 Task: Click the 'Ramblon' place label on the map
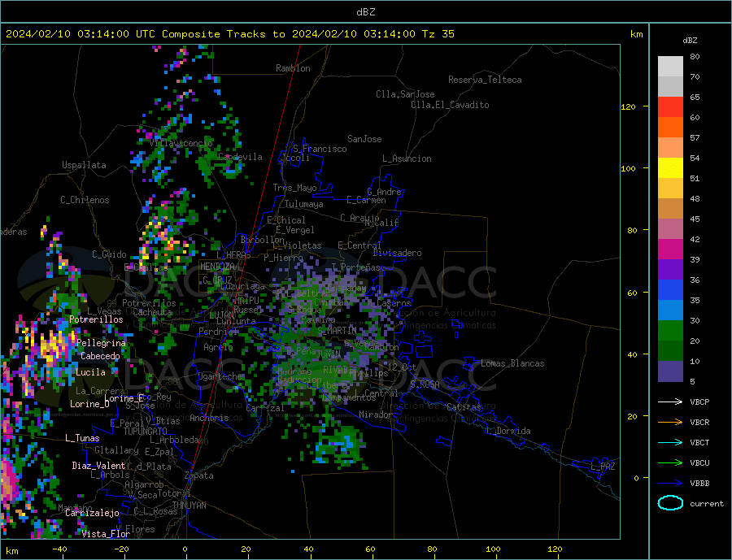click(293, 68)
